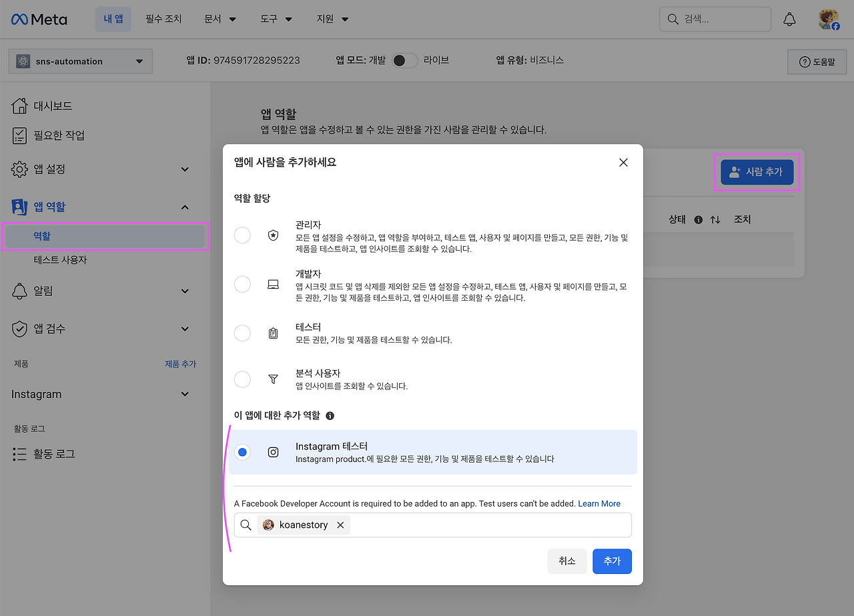Click the Instagram tester camera icon
Viewport: 854px width, 616px height.
click(x=273, y=452)
